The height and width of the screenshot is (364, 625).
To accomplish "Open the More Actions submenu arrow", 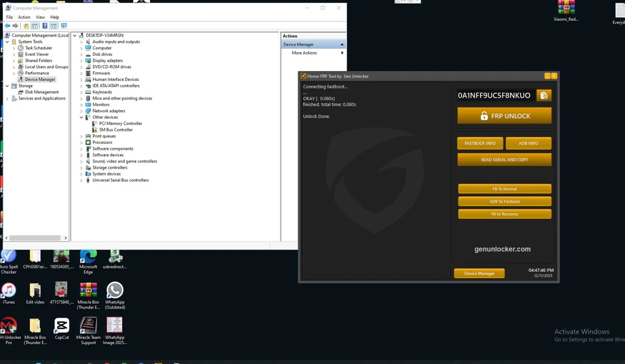I will point(342,53).
